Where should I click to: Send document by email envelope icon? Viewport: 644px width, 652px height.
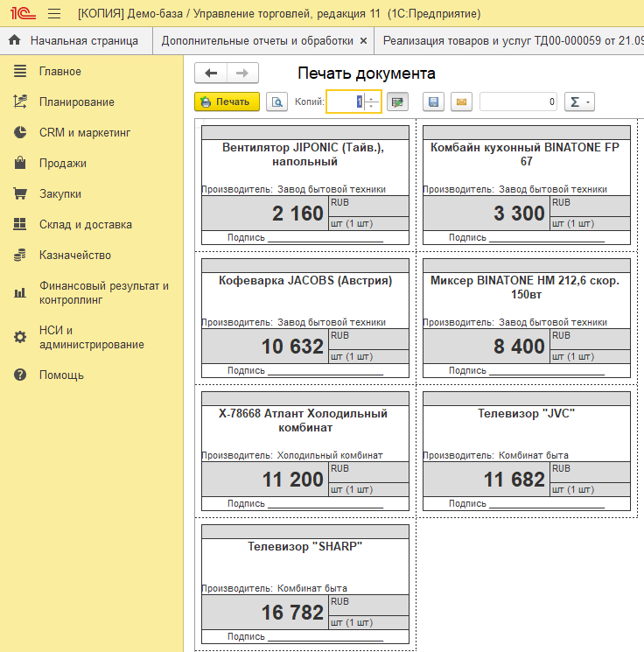pos(461,102)
